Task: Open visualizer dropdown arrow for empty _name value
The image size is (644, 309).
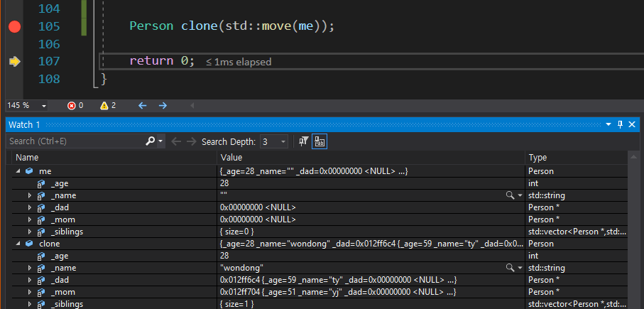Action: [520, 195]
